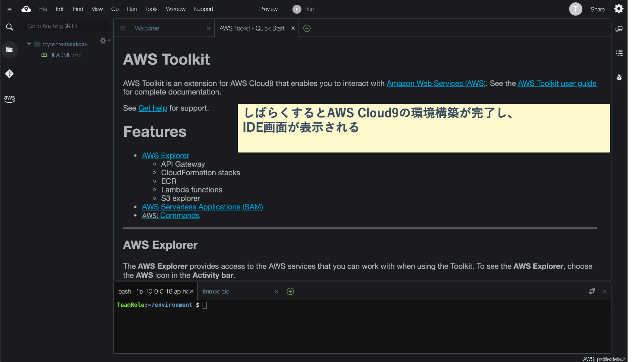Open the File menu
Image resolution: width=644 pixels, height=362 pixels.
click(43, 9)
